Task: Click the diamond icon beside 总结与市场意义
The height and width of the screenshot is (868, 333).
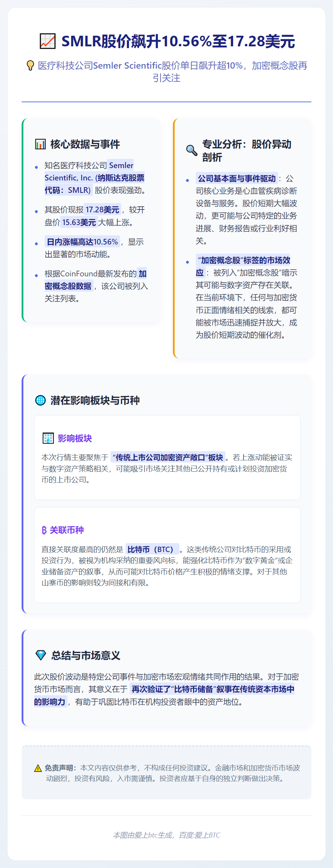Action: (x=41, y=655)
